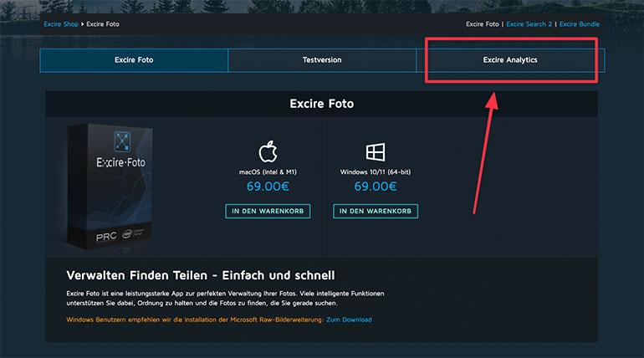Click the Excire Foto product box image
This screenshot has width=644, height=358.
pos(110,187)
